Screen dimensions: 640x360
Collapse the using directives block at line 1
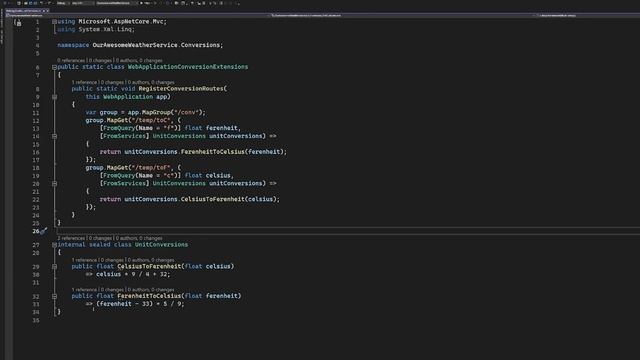pos(54,22)
